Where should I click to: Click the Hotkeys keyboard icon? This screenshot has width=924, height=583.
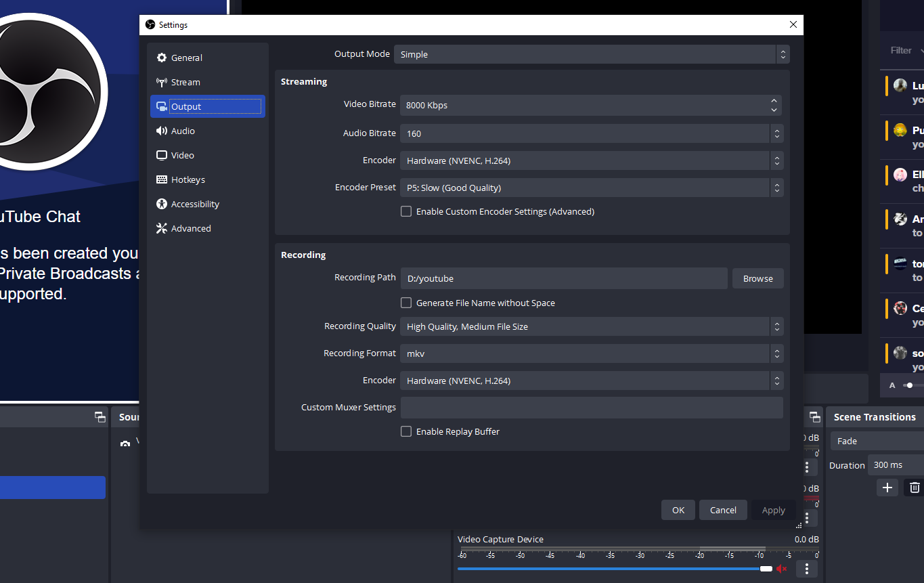point(162,179)
